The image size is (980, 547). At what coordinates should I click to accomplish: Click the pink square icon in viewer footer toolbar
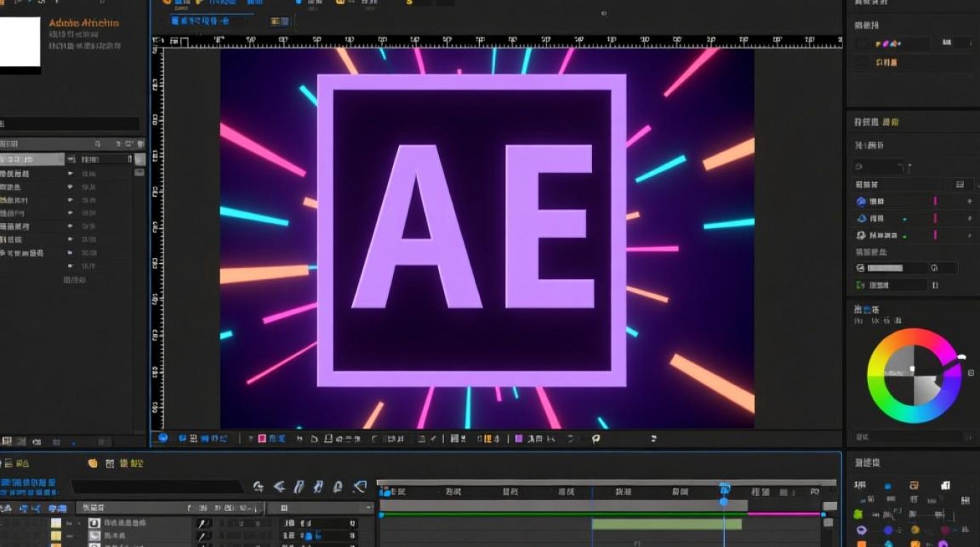pos(262,438)
